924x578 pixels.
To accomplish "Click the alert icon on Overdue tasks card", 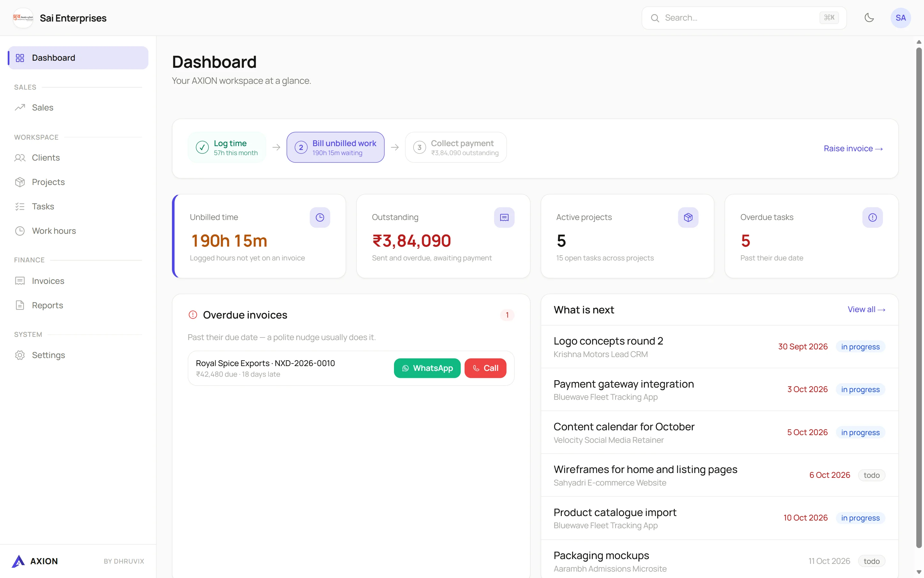I will [x=872, y=217].
